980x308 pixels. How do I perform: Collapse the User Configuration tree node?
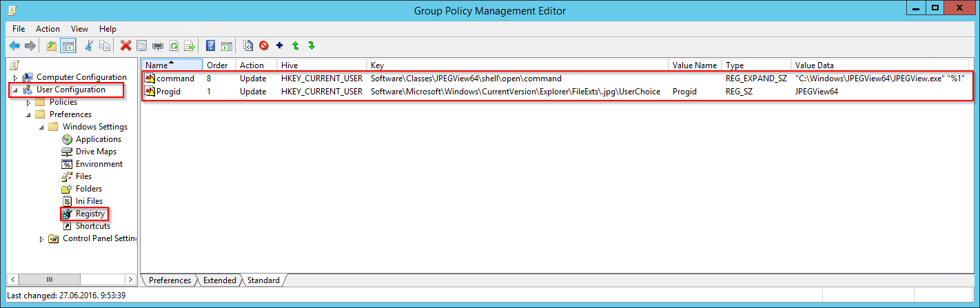pyautogui.click(x=14, y=90)
